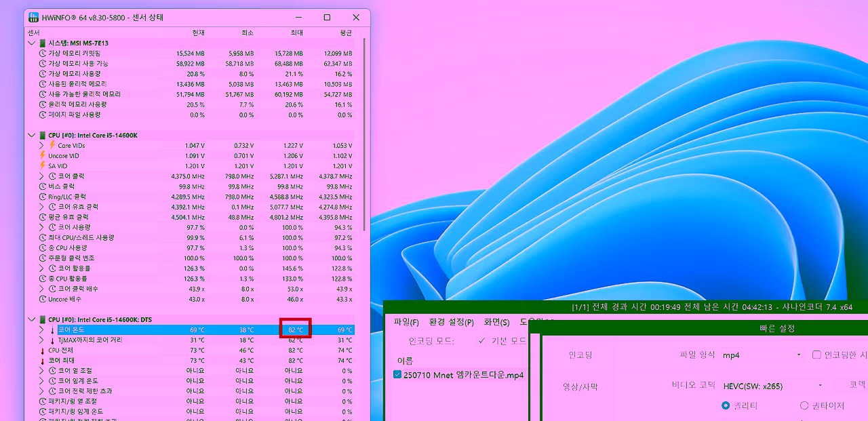
Task: Collapse the Intel Core i5-14600K: DTS section
Action: [x=31, y=319]
